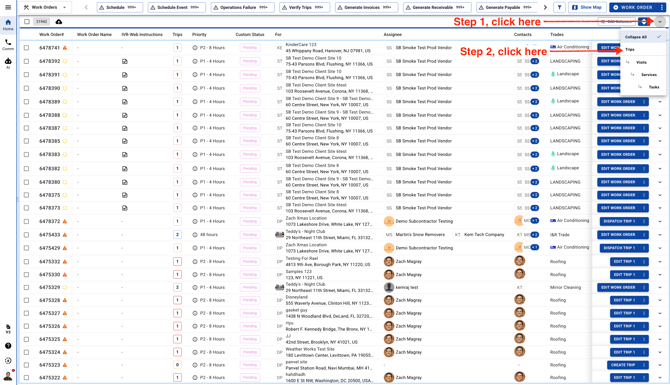Click the help question mark icon

(x=8, y=346)
